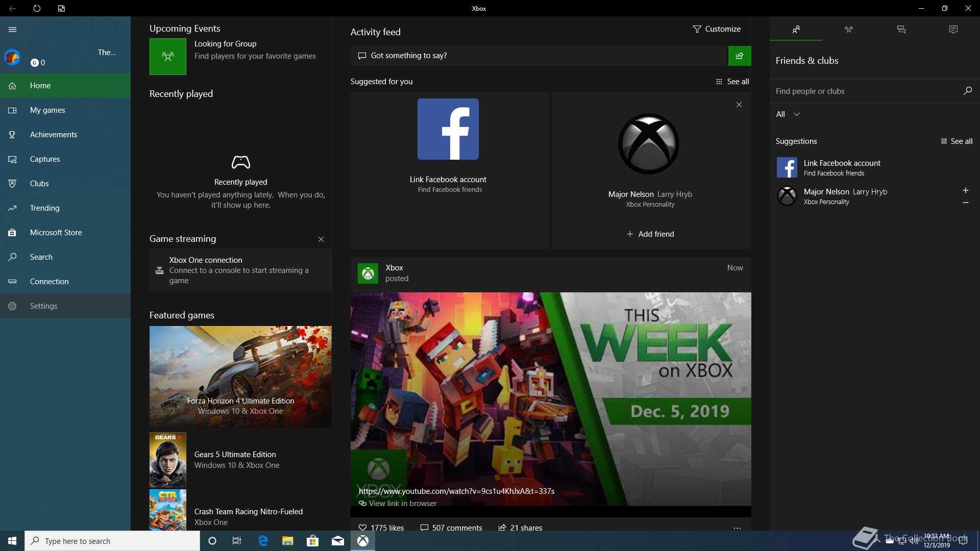
Task: Click See all under Suggested for you
Action: coord(732,82)
